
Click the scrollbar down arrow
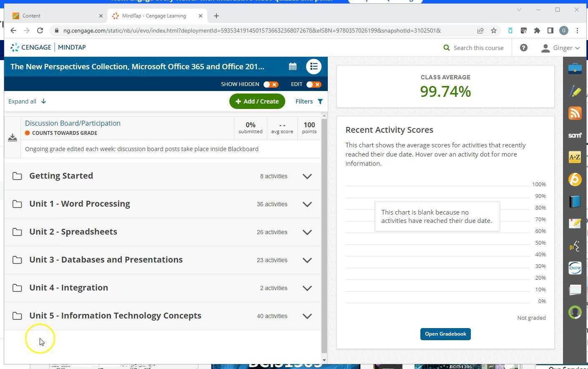pos(324,360)
